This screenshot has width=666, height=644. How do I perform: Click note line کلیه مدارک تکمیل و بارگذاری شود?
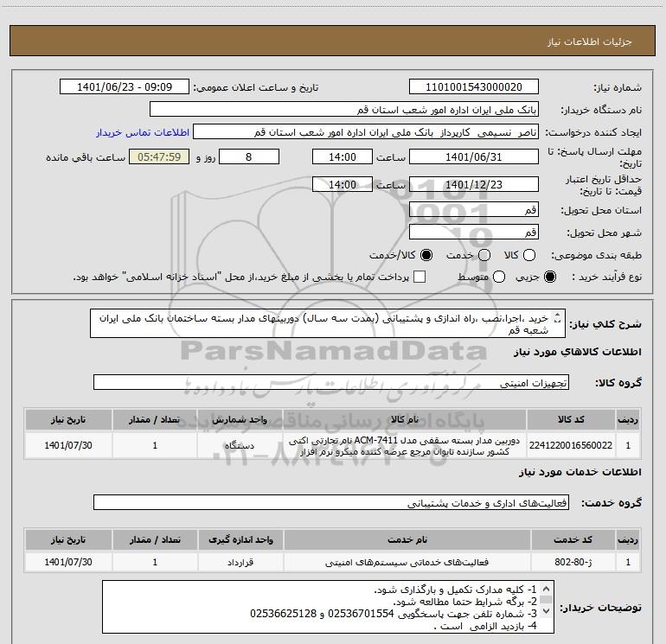[455, 590]
